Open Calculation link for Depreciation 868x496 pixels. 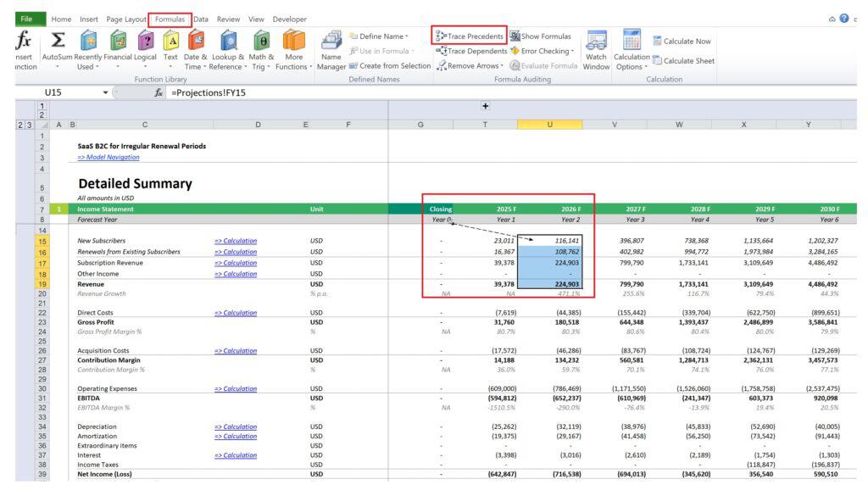236,426
